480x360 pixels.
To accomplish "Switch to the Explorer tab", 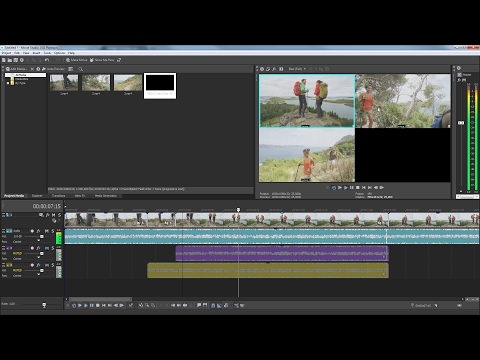I will tap(37, 196).
